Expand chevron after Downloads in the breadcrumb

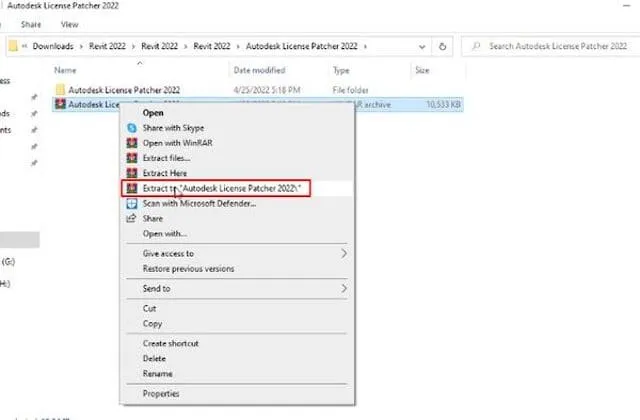click(81, 46)
